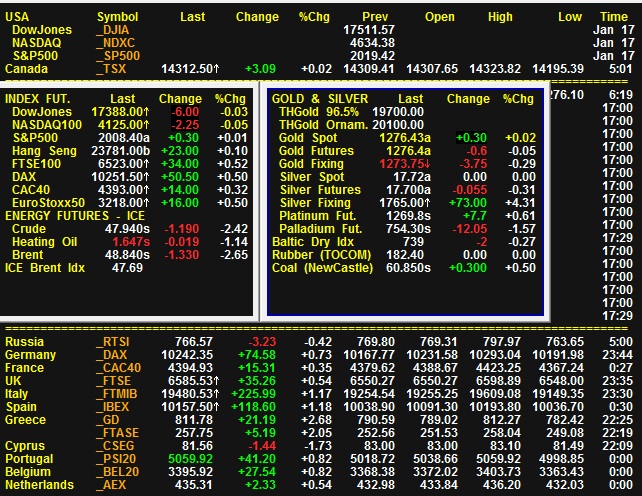Select the _FTASE symbol
The width and height of the screenshot is (642, 496).
tap(118, 433)
